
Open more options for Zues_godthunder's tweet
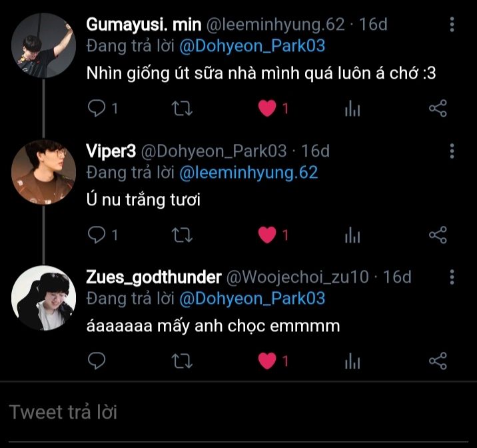452,277
